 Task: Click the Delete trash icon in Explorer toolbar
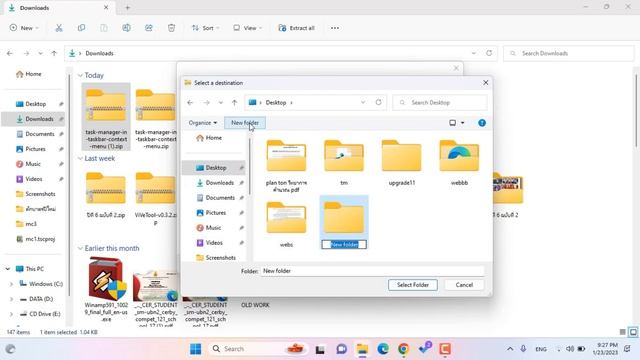tap(171, 28)
